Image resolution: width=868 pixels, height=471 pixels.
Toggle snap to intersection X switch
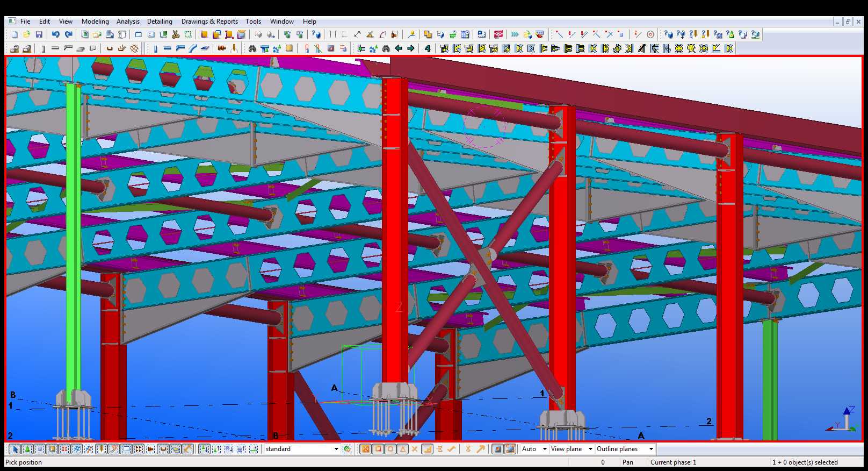click(x=415, y=449)
